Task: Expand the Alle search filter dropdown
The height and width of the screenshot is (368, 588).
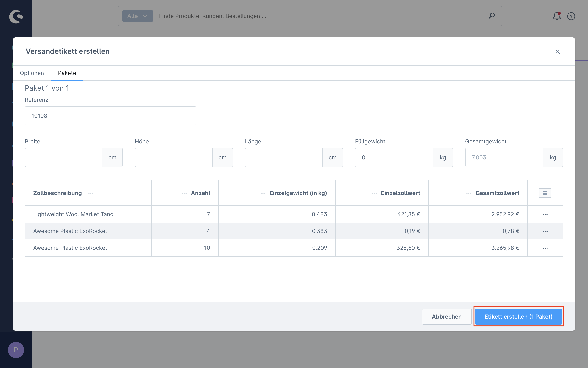Action: coord(138,16)
